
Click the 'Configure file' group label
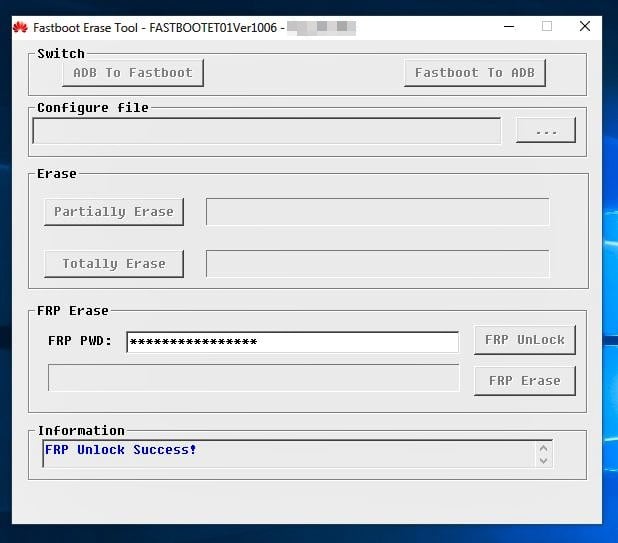click(x=93, y=108)
